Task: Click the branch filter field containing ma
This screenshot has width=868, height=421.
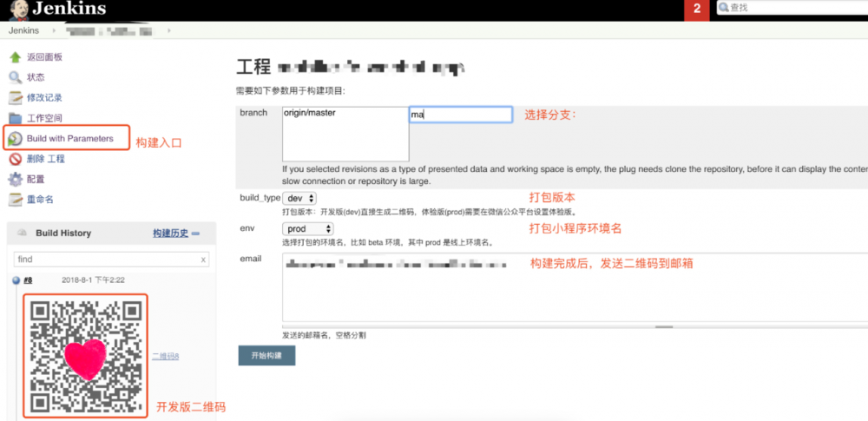Action: click(461, 115)
